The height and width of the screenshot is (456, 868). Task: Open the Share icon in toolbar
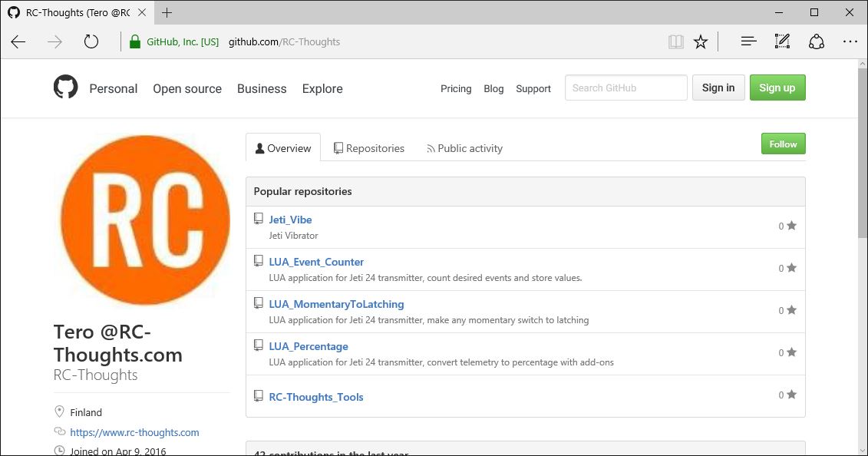pos(817,41)
